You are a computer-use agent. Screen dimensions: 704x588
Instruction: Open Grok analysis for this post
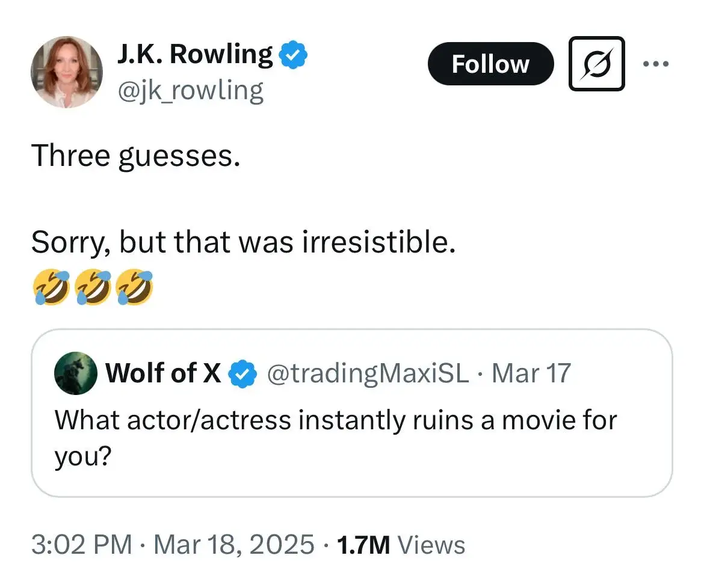(x=596, y=64)
